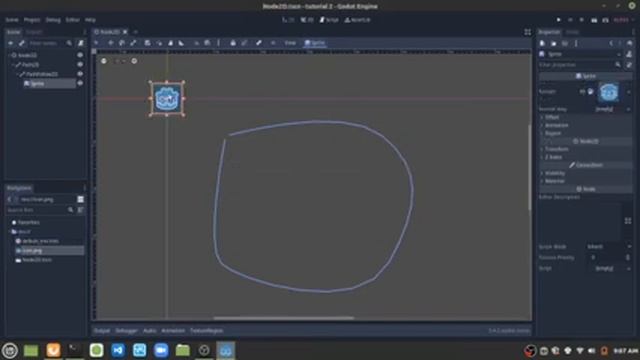Viewport: 640px width, 360px height.
Task: Click the instance scene link icon
Action: coord(22,43)
